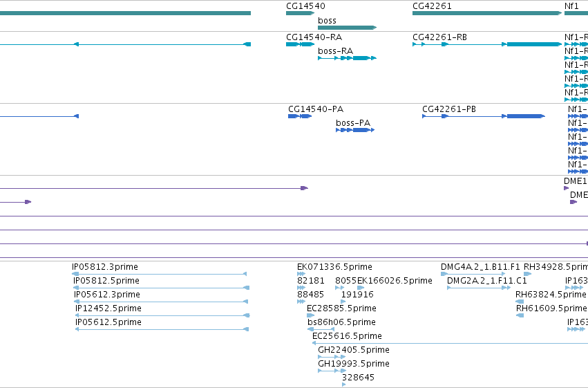Select the IP05812.3prime alignment line
Screen dimensions: 588x388
coord(160,275)
